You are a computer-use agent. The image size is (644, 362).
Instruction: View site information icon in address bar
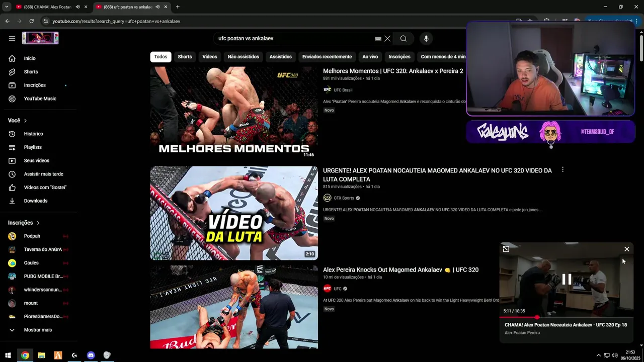point(45,21)
